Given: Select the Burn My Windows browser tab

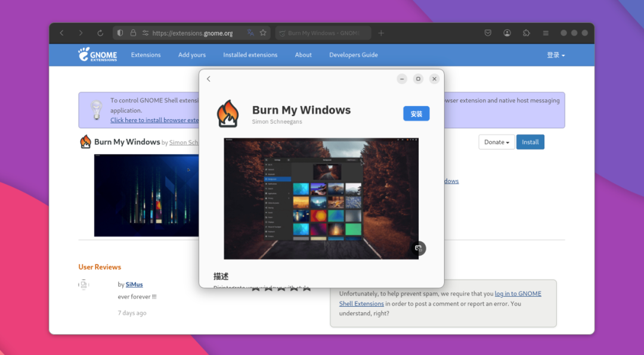Looking at the screenshot, I should 323,33.
